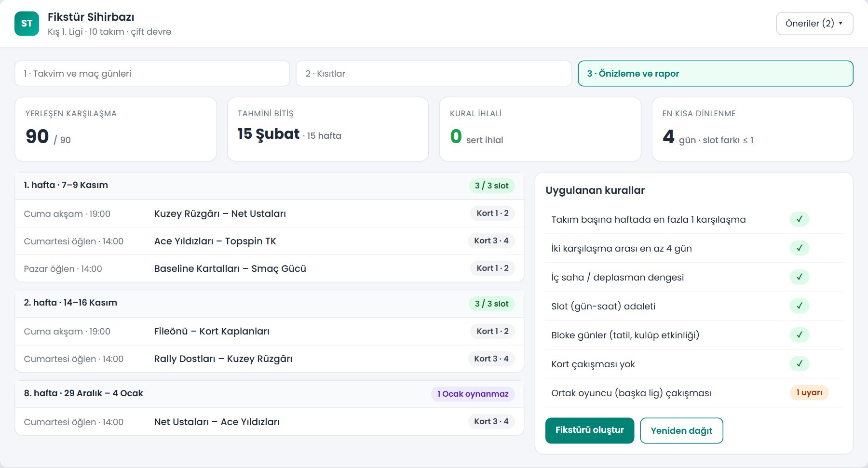
Task: Click checkmark for İç saha / deplasman dengesi
Action: coord(800,277)
